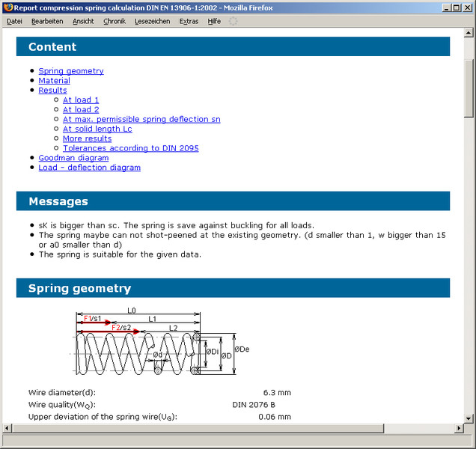Jump to the Spring geometry section link
Screen dimensions: 476x449
(71, 71)
